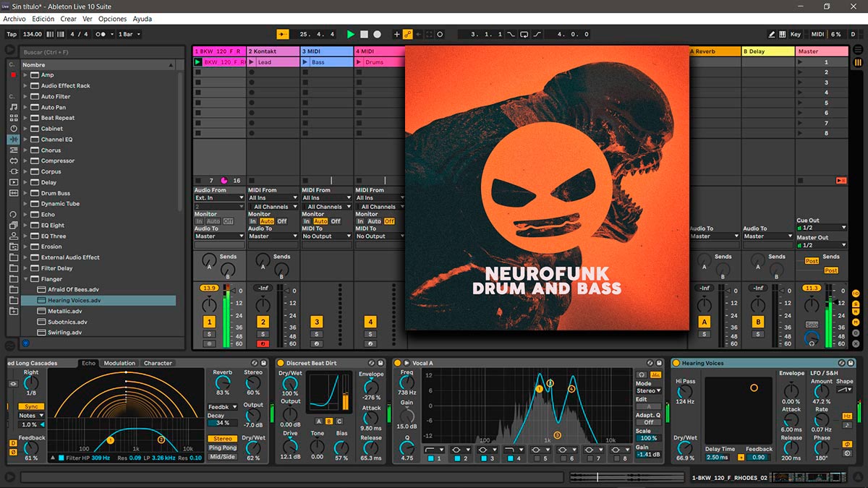Screen dimensions: 868x488
Task: Open the Edición menu
Action: pos(43,19)
